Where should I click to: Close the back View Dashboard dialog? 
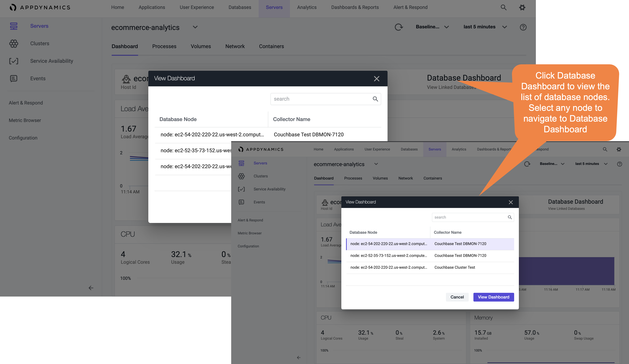(376, 79)
